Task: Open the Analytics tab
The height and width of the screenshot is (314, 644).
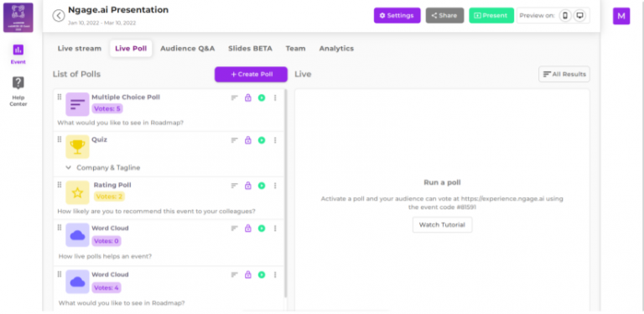Action: pos(336,49)
